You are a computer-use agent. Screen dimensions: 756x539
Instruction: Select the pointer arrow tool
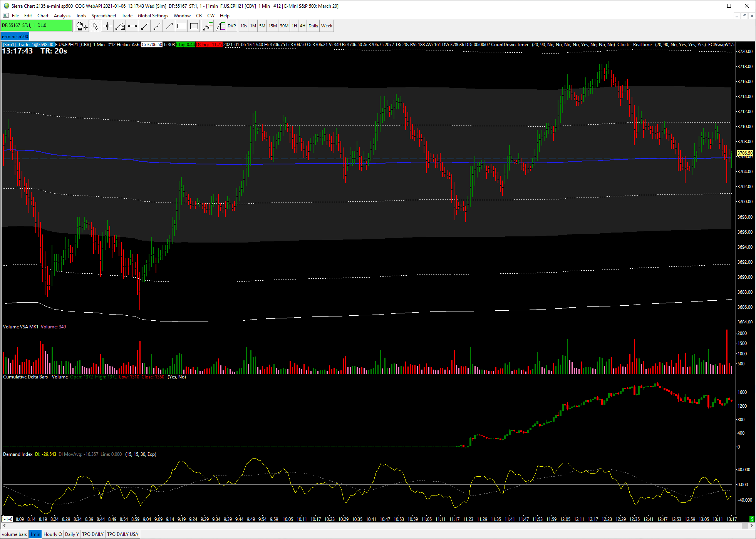coord(96,26)
